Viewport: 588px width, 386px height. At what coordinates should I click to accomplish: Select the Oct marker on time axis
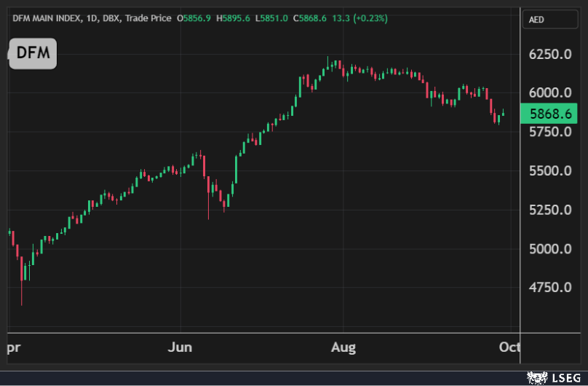tap(511, 347)
